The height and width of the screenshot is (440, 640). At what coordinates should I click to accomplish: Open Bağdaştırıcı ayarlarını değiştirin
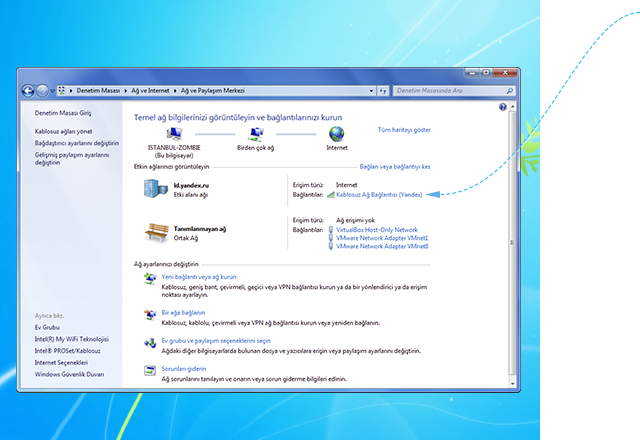[x=77, y=143]
